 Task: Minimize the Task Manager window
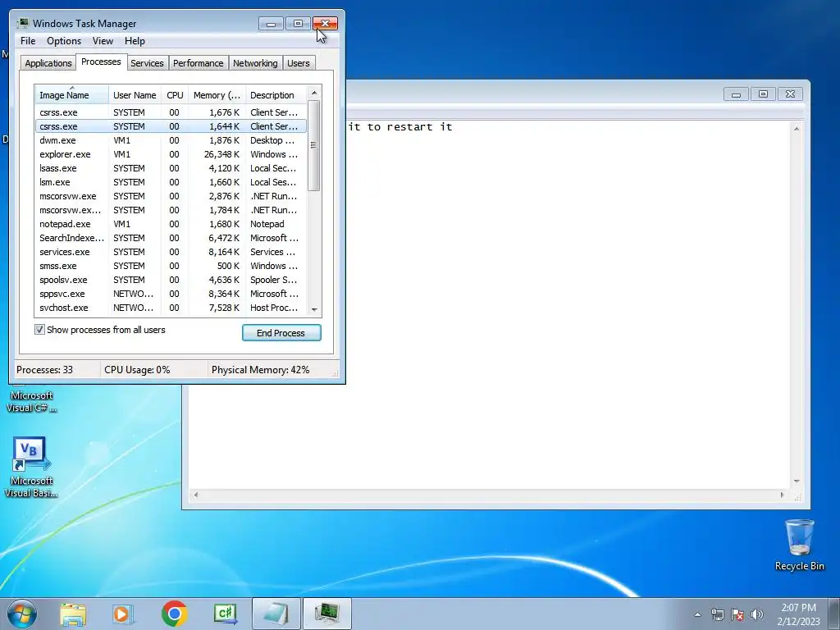point(271,24)
